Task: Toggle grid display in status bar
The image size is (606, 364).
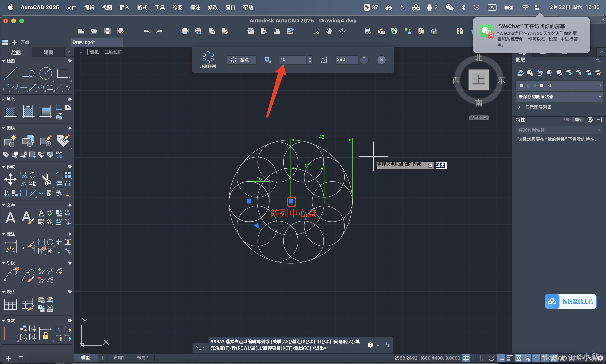Action: click(465, 358)
